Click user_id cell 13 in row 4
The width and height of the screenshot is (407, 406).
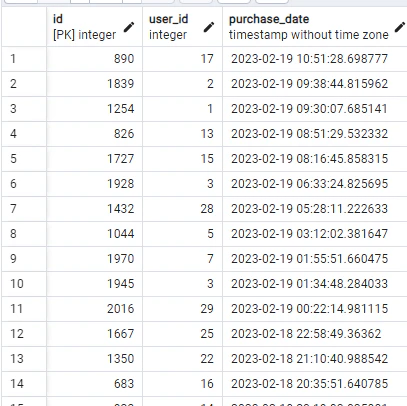tap(182, 134)
